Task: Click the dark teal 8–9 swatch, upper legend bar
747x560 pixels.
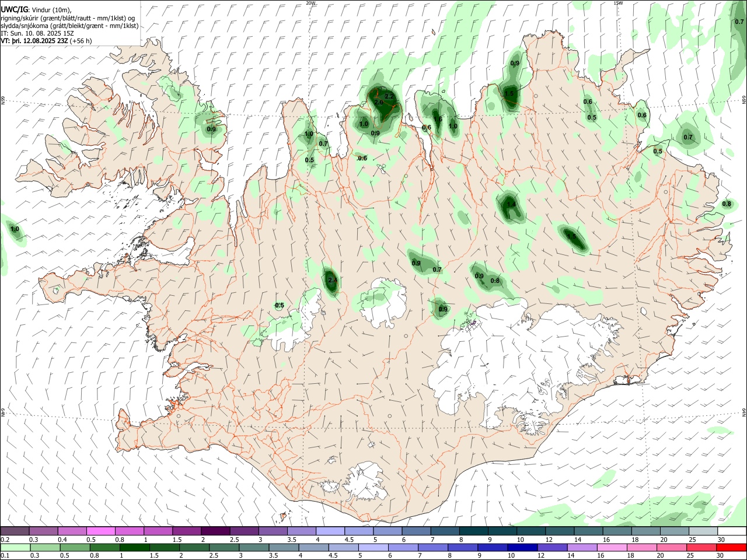Action: tap(474, 531)
